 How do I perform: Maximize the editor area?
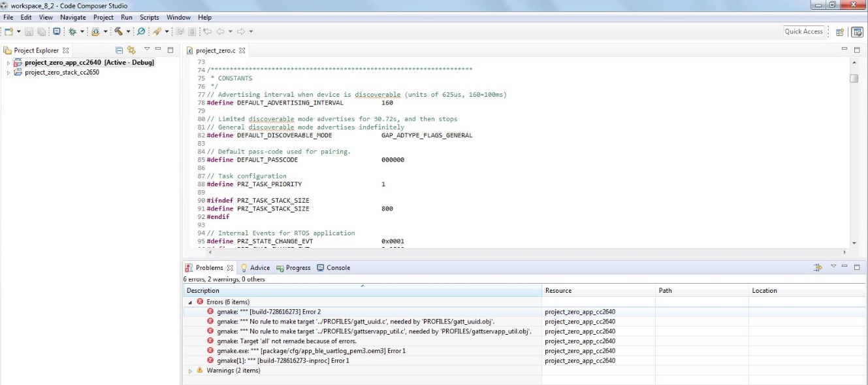(x=857, y=50)
